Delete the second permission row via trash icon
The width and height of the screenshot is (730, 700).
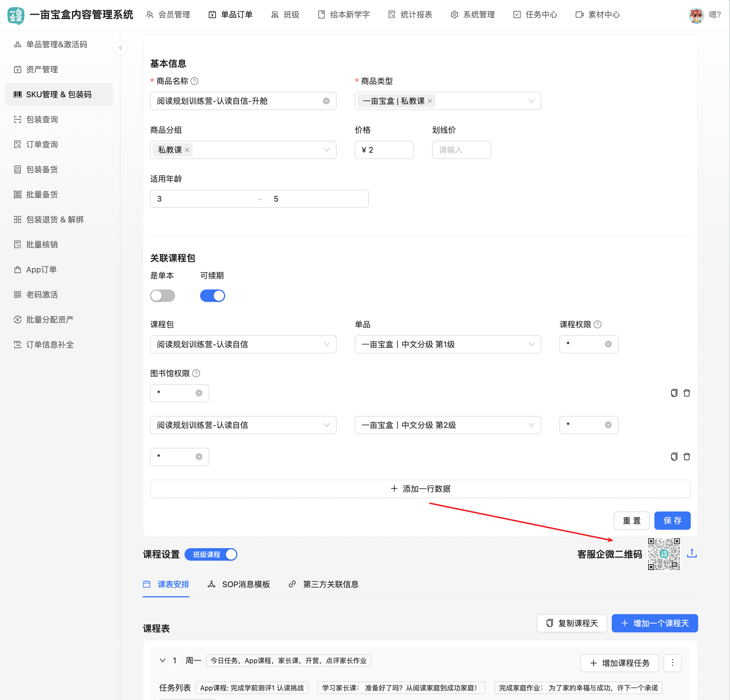coord(687,456)
